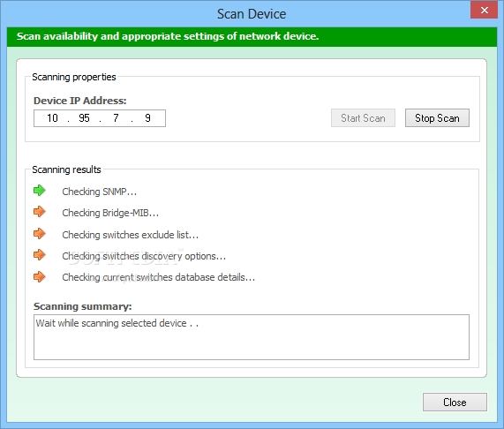Click the 'Device IP Address:' label
This screenshot has height=429, width=504.
[80, 101]
